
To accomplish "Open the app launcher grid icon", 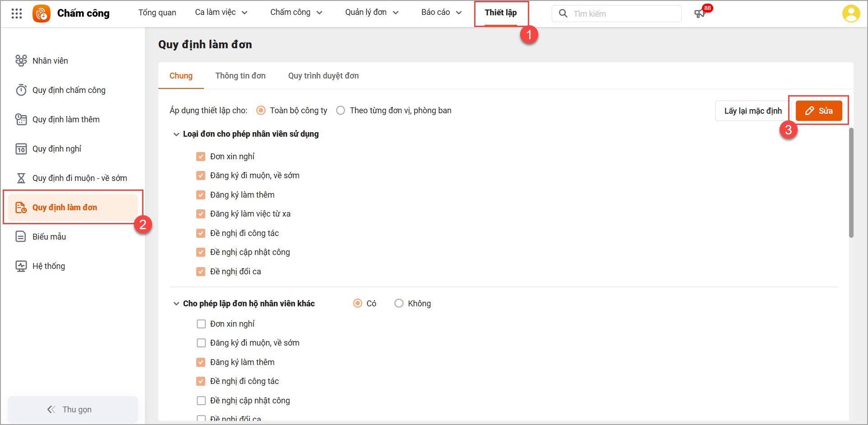I will point(17,14).
